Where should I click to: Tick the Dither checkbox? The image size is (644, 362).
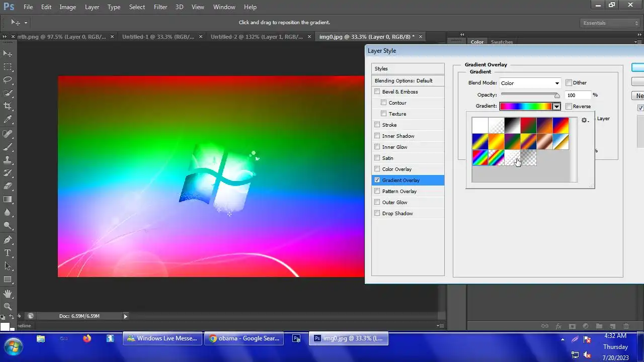(x=569, y=83)
